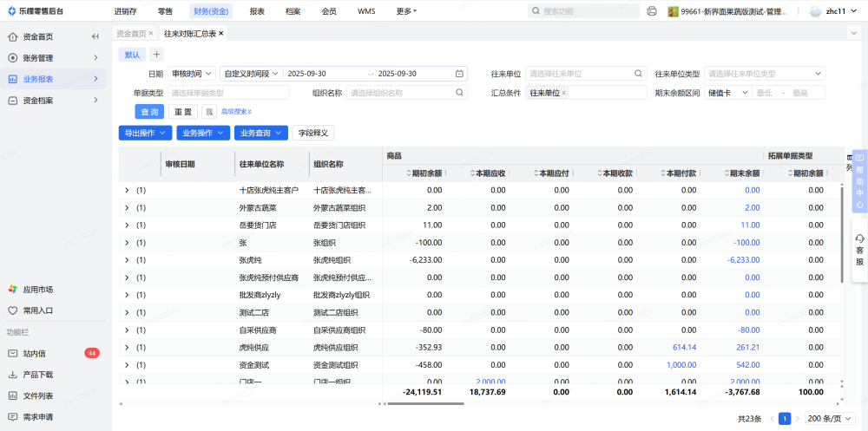Screen dimensions: 868x431
Task: Collapse the left sidebar using arrow icon
Action: click(95, 36)
